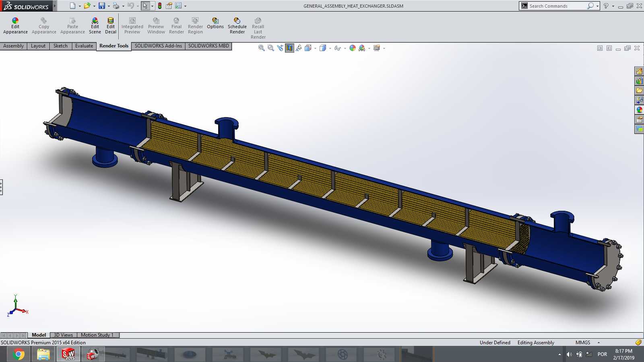This screenshot has height=362, width=644.
Task: Undo the last action
Action: click(130, 6)
